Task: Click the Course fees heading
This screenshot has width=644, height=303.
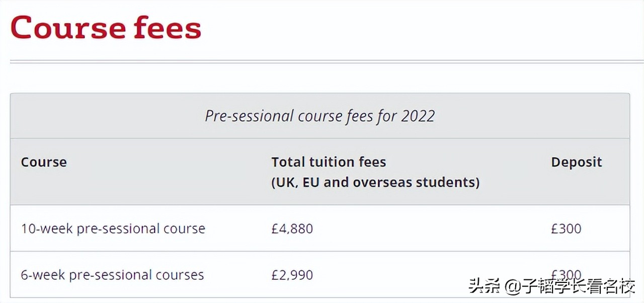Action: pyautogui.click(x=106, y=28)
